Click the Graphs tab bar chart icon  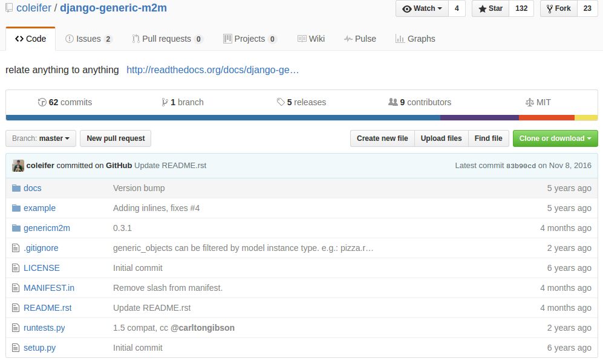click(x=400, y=39)
